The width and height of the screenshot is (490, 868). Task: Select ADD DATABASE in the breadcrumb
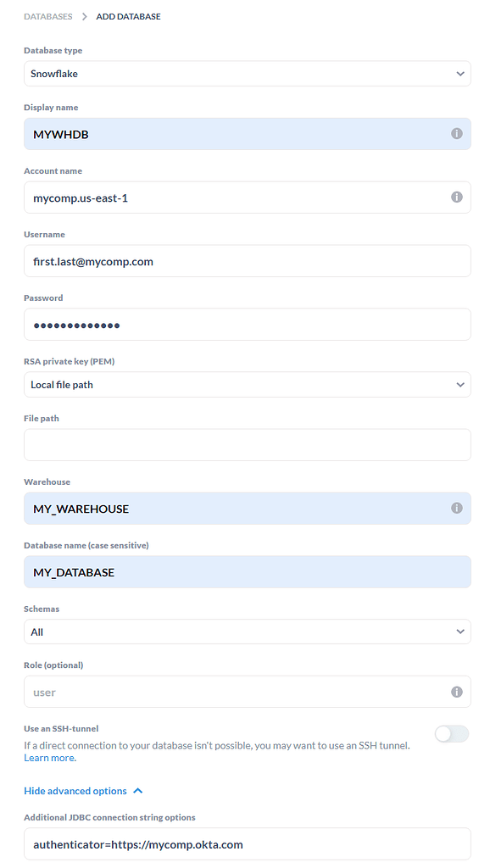(128, 15)
